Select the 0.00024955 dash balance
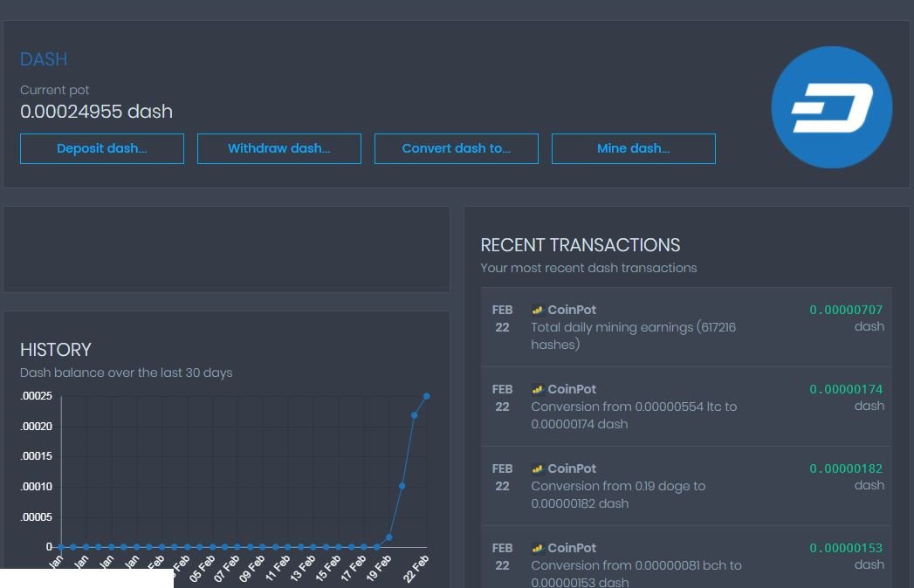 point(96,112)
